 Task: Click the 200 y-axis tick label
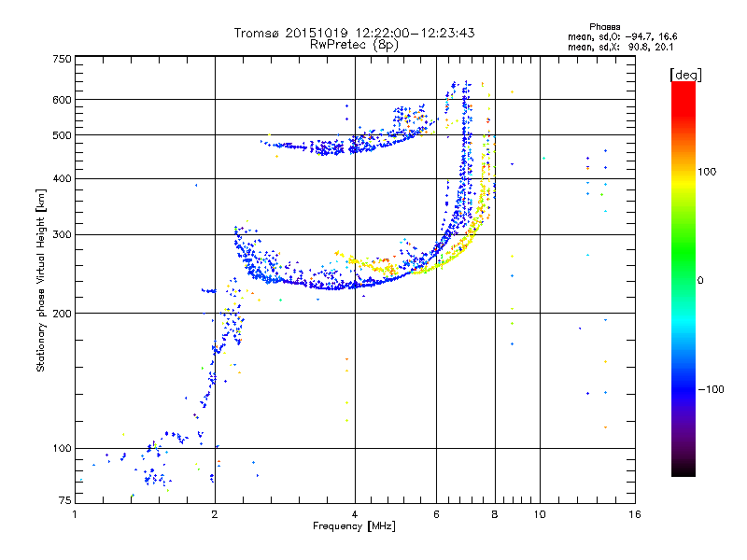click(62, 314)
